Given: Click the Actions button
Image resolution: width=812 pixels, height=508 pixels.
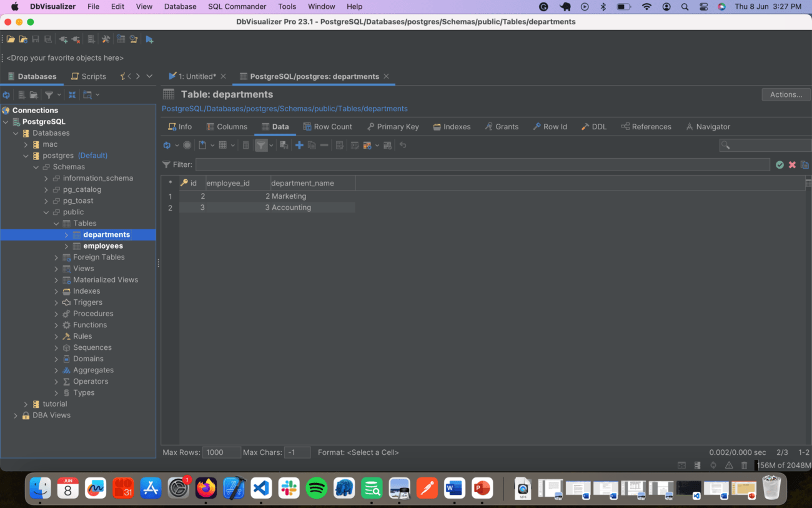Looking at the screenshot, I should (x=786, y=94).
